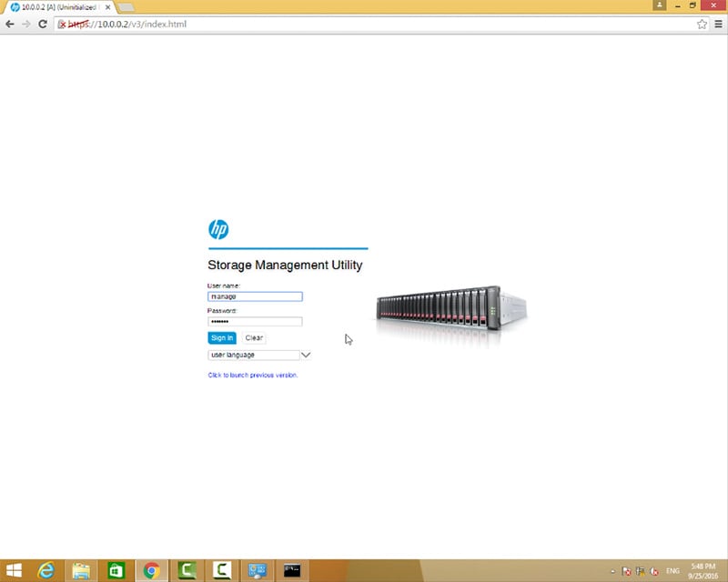Click into the Password field
This screenshot has height=582, width=728.
255,321
